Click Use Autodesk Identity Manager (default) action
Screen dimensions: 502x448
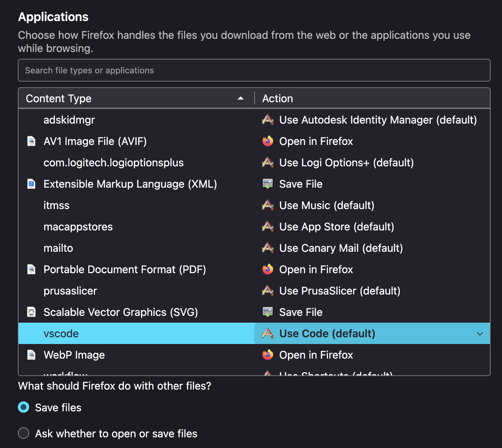click(x=378, y=120)
